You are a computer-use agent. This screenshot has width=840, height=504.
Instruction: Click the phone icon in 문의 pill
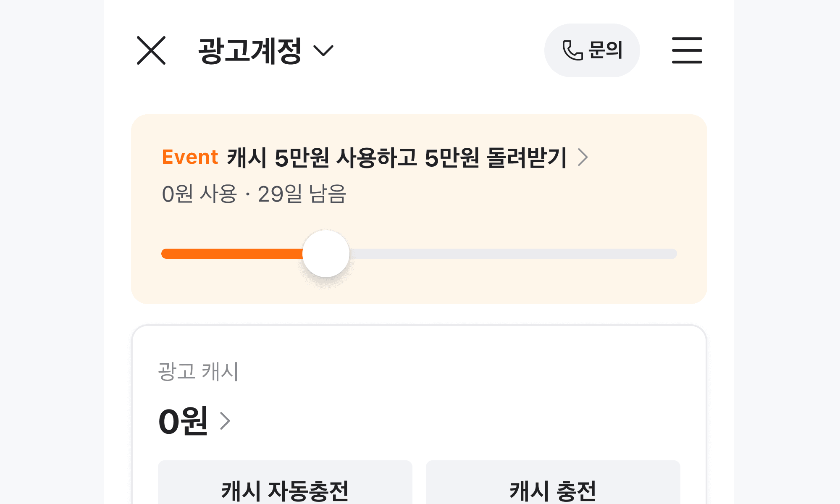tap(572, 50)
